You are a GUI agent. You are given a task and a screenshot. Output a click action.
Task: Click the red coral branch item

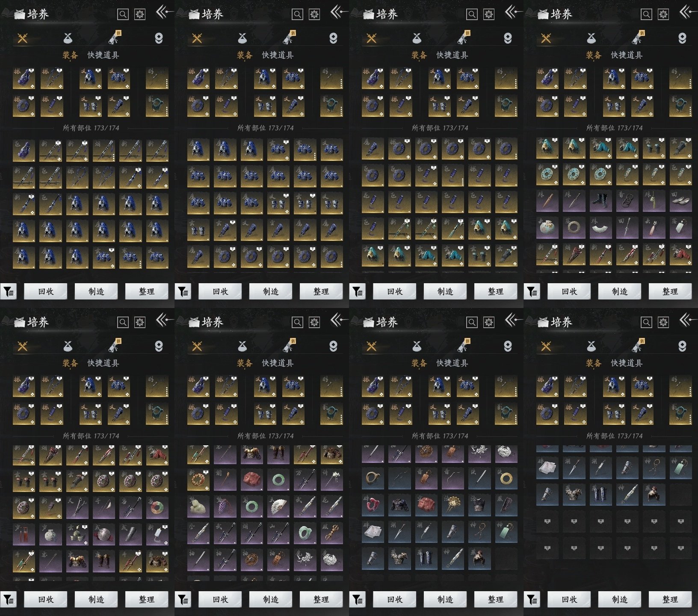372,506
